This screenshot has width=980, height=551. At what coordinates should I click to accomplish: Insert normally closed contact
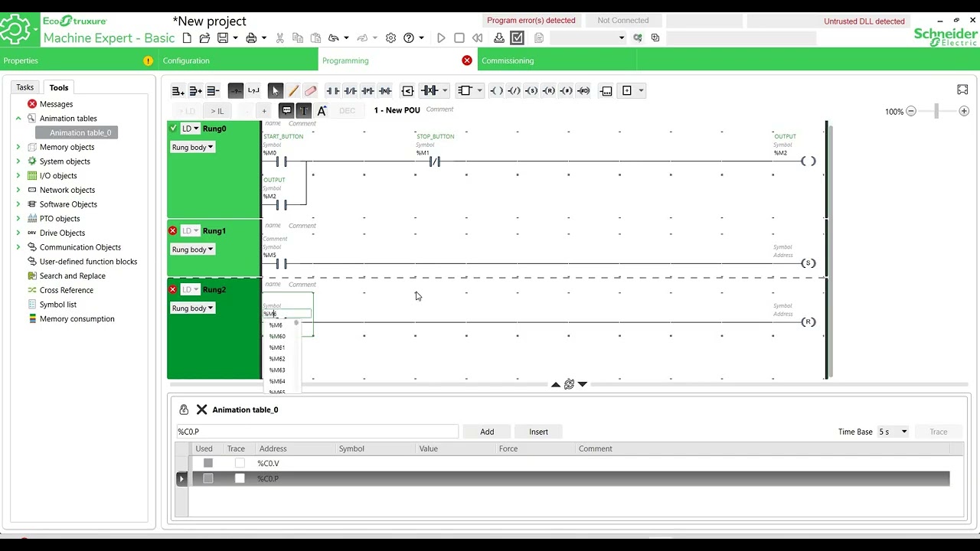(x=350, y=90)
